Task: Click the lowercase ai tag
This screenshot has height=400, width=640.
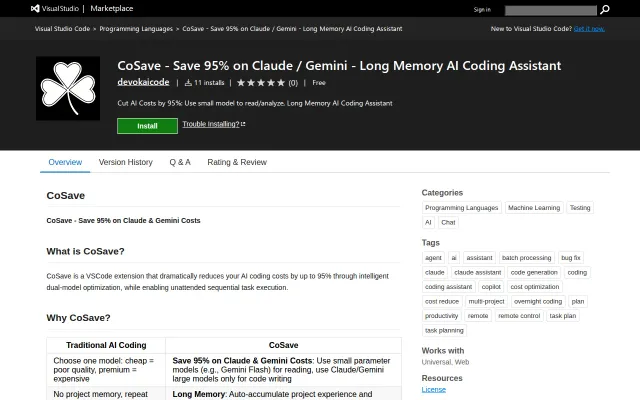Action: pyautogui.click(x=454, y=258)
